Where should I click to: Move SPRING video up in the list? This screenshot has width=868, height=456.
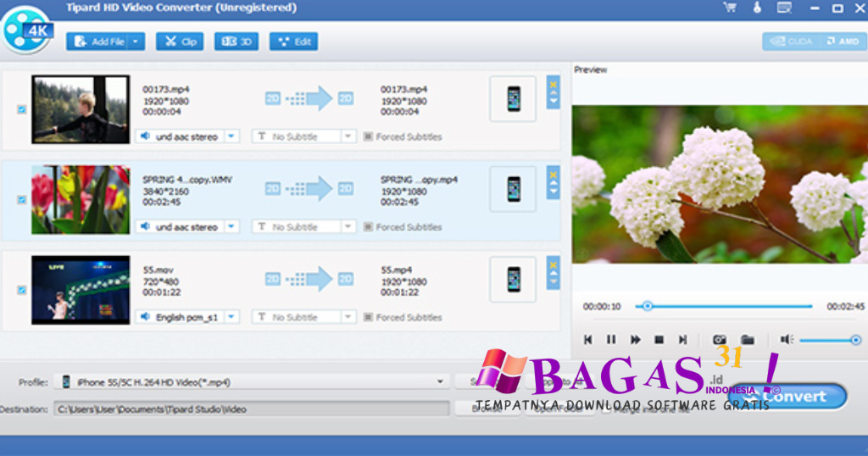click(553, 184)
